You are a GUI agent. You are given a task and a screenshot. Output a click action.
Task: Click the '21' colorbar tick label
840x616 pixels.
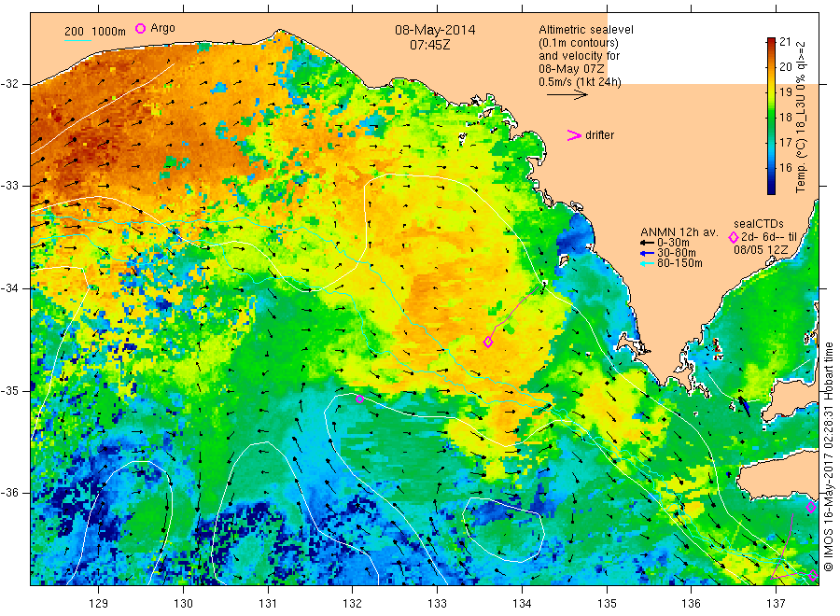[x=785, y=42]
